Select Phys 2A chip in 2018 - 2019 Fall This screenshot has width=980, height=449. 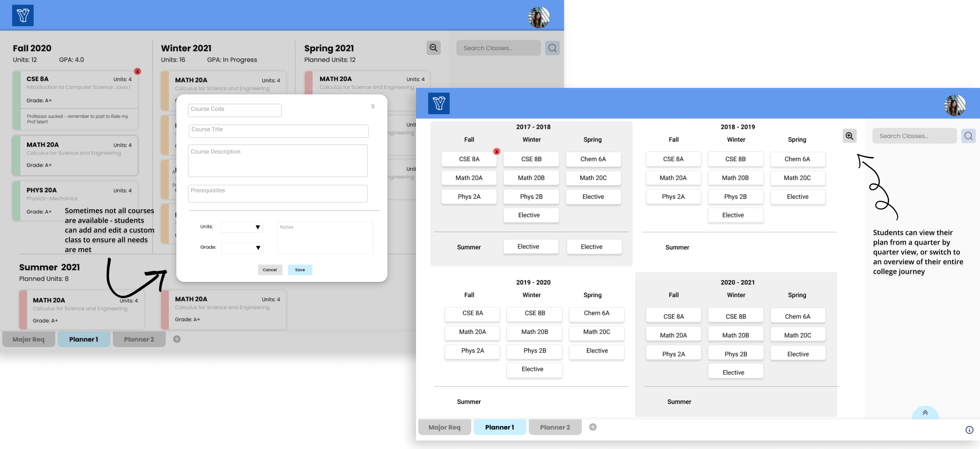tap(673, 197)
